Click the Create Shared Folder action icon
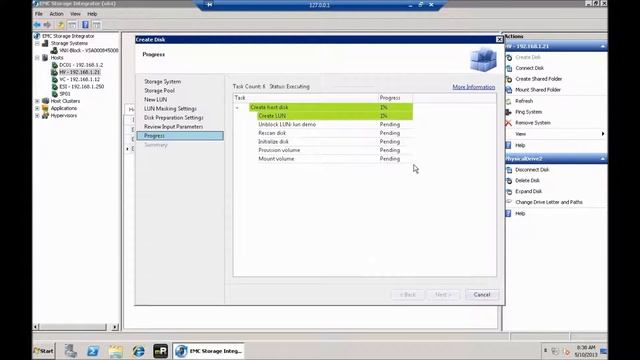 click(x=509, y=79)
